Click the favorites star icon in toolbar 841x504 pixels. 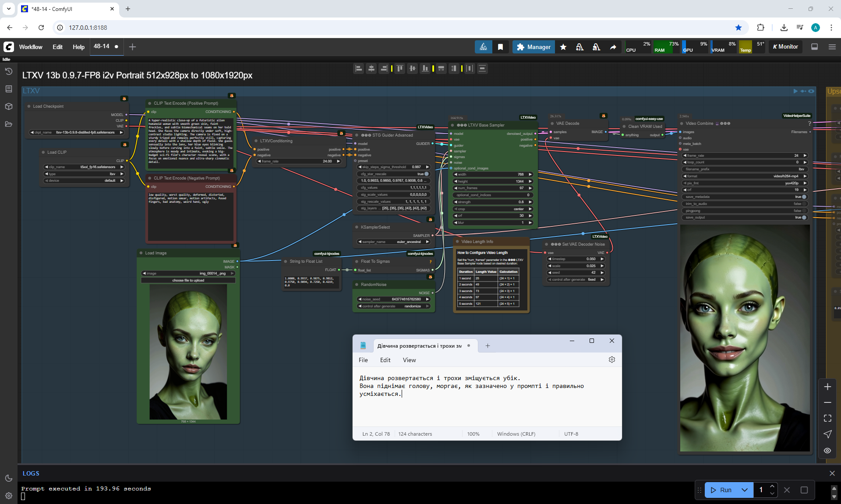point(563,47)
